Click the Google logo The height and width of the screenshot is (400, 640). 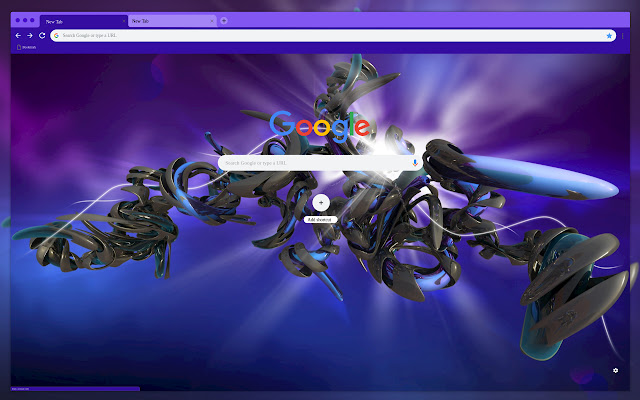point(320,125)
